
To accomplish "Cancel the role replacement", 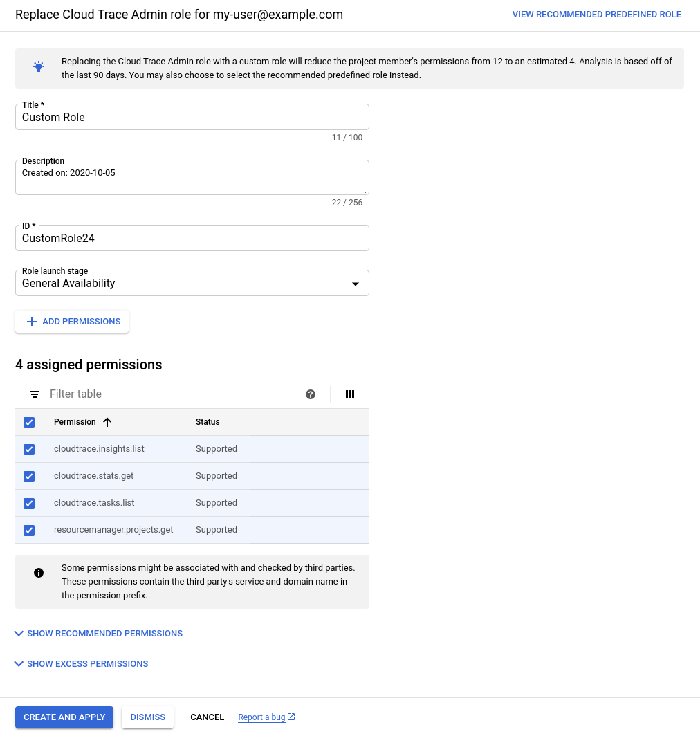I will pos(207,717).
